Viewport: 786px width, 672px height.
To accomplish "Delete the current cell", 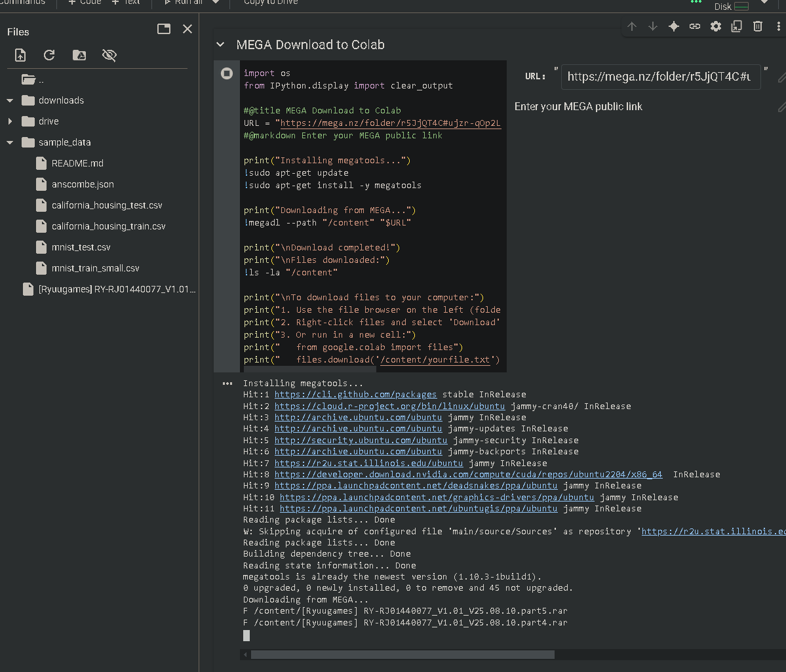I will point(758,26).
